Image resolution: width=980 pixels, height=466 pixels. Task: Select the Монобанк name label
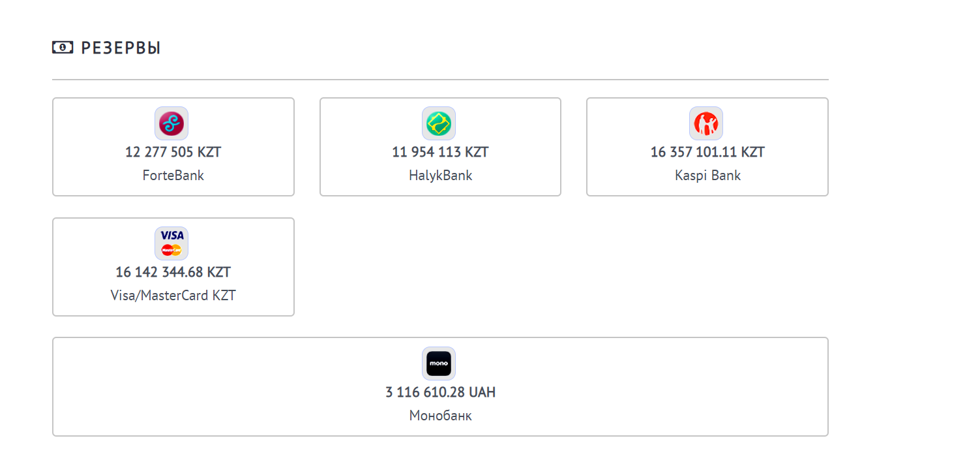point(441,416)
